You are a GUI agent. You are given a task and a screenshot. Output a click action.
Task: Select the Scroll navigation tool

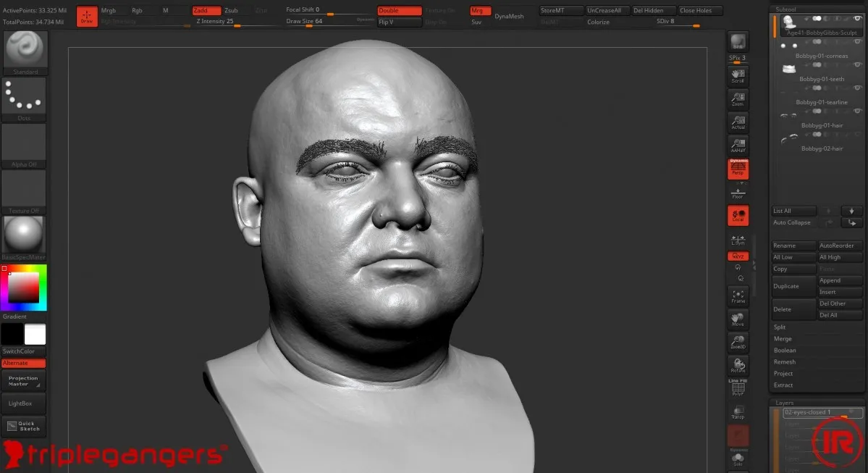point(738,75)
